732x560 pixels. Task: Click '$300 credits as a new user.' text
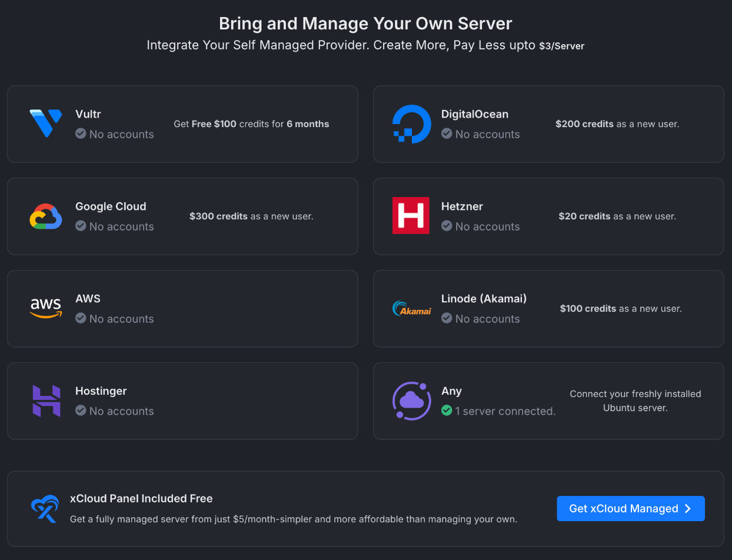pyautogui.click(x=251, y=216)
